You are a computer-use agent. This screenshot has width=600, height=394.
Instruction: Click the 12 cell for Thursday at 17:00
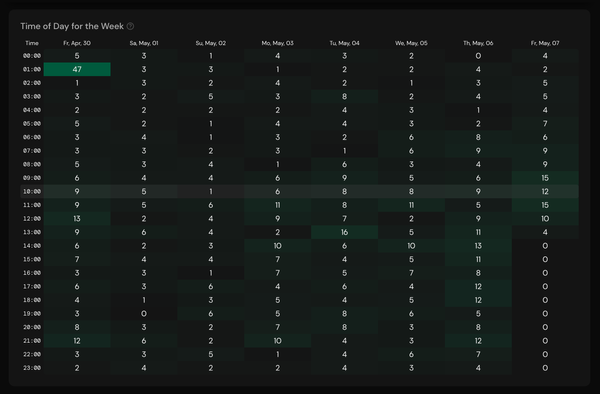click(x=478, y=287)
